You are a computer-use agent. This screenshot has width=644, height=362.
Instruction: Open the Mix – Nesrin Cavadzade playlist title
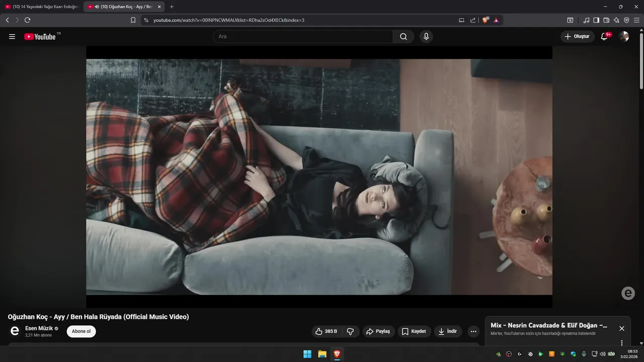(549, 325)
